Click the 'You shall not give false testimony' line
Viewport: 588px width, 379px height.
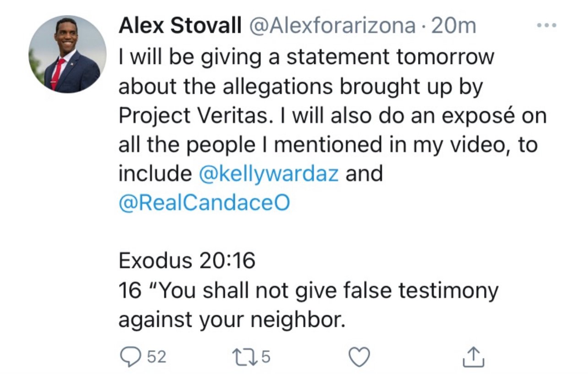click(308, 291)
